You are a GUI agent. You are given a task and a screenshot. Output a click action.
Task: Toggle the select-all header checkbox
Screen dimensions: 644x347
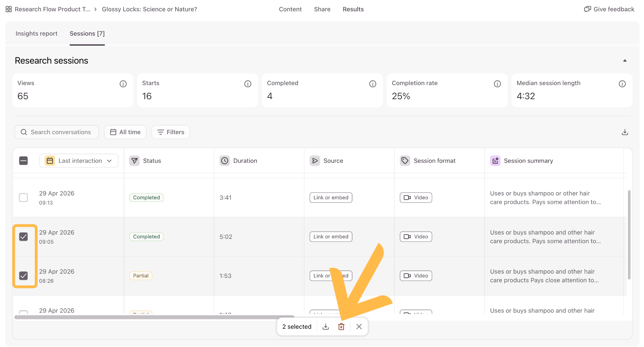coord(23,161)
